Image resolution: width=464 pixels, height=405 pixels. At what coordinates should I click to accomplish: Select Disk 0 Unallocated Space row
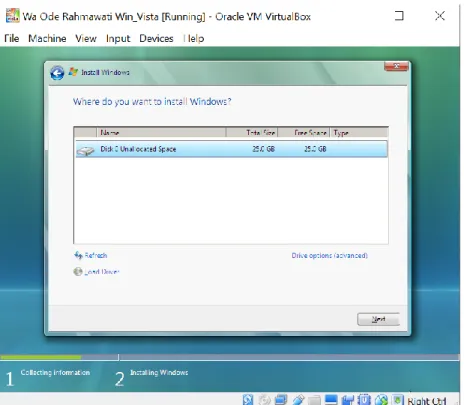point(231,149)
